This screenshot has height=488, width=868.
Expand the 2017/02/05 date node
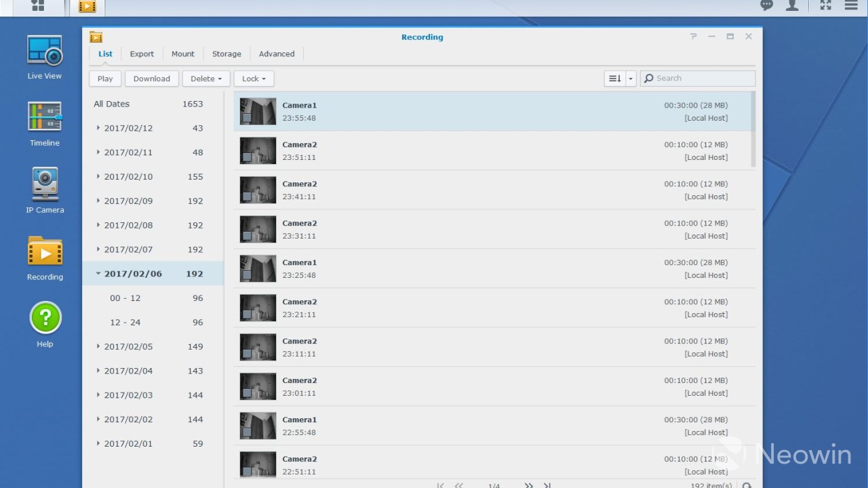[98, 347]
